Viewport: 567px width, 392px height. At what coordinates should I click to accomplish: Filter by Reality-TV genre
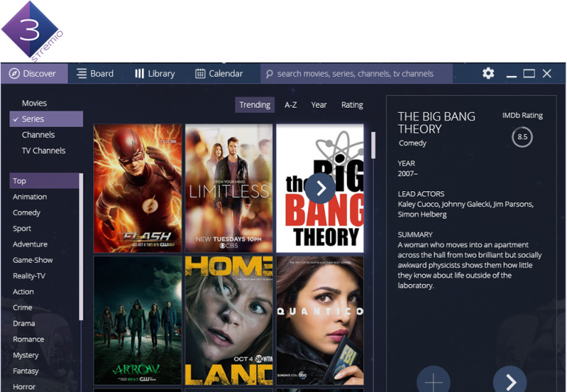(30, 276)
